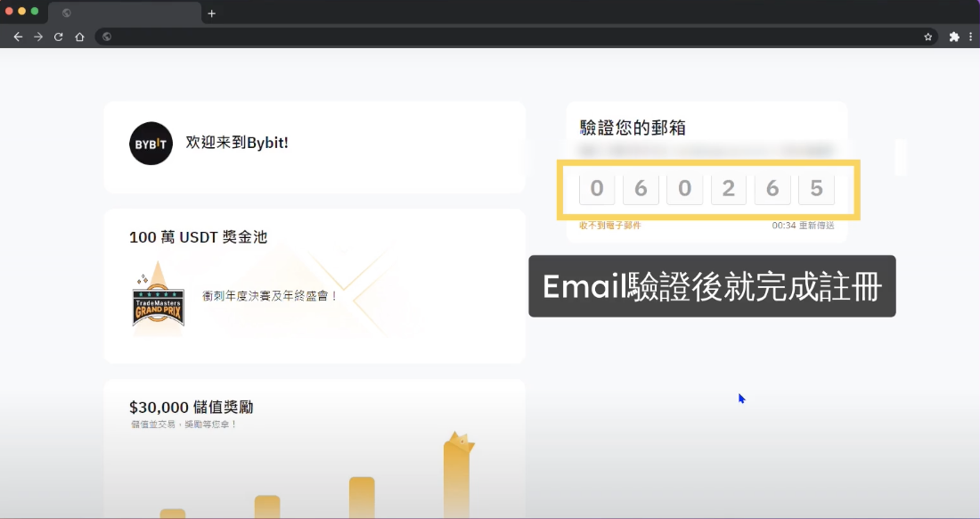This screenshot has height=519, width=980.
Task: Open the 收不到電子郵件 help link
Action: tap(610, 225)
